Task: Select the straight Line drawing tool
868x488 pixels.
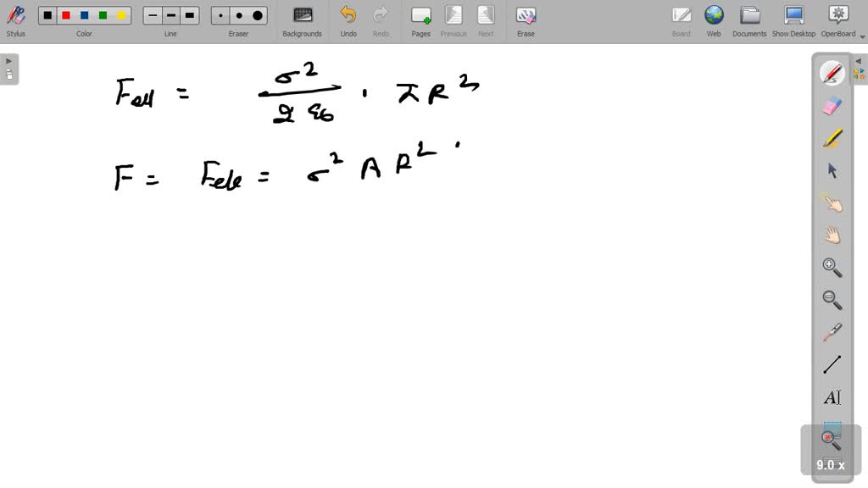Action: (x=832, y=364)
